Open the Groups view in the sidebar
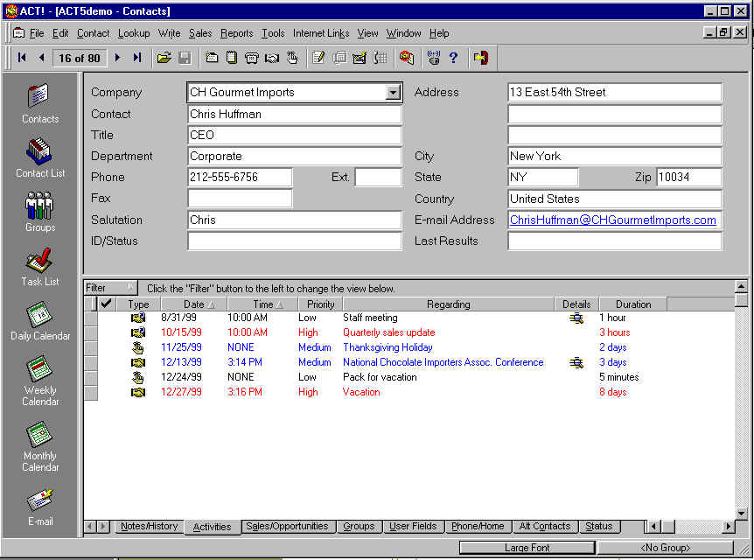 click(x=40, y=212)
